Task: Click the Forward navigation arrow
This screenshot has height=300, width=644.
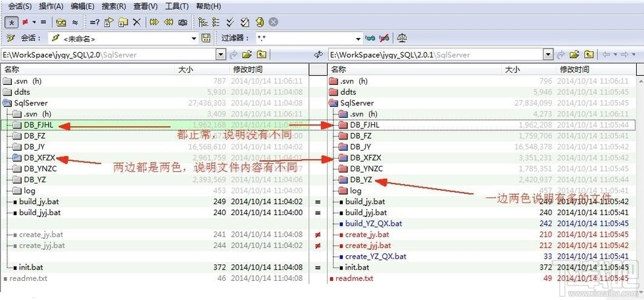Action: [x=625, y=54]
